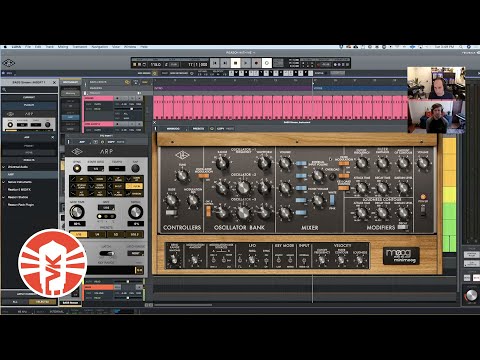Toggle the Minimoog Power switch
The height and width of the screenshot is (360, 480).
(x=423, y=211)
